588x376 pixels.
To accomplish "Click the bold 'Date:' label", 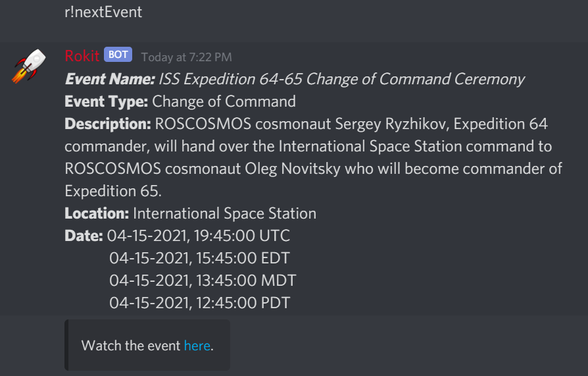I will point(84,236).
